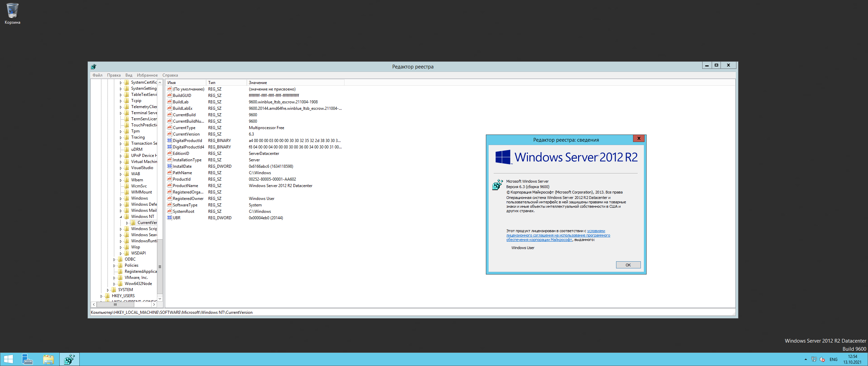The image size is (868, 366).
Task: Open the Избранное menu
Action: (147, 75)
